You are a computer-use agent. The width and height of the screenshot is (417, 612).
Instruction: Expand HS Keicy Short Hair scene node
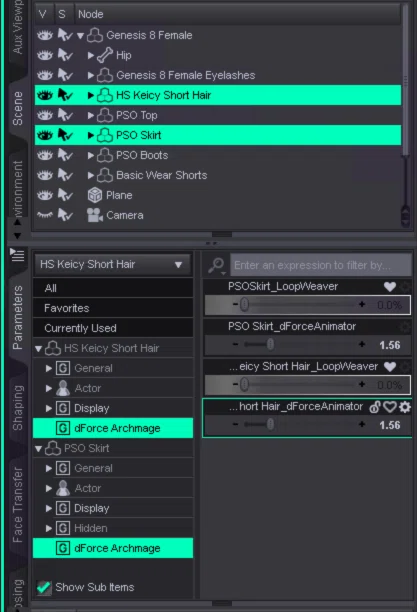[x=91, y=95]
